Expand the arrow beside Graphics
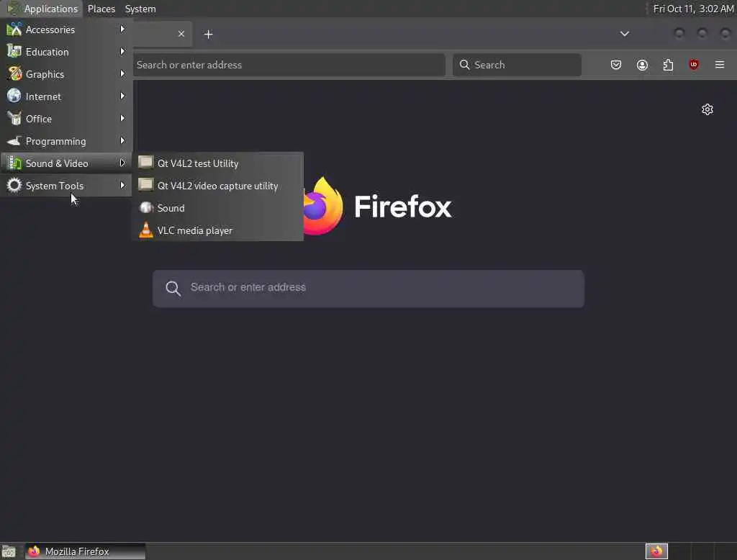 pyautogui.click(x=122, y=73)
